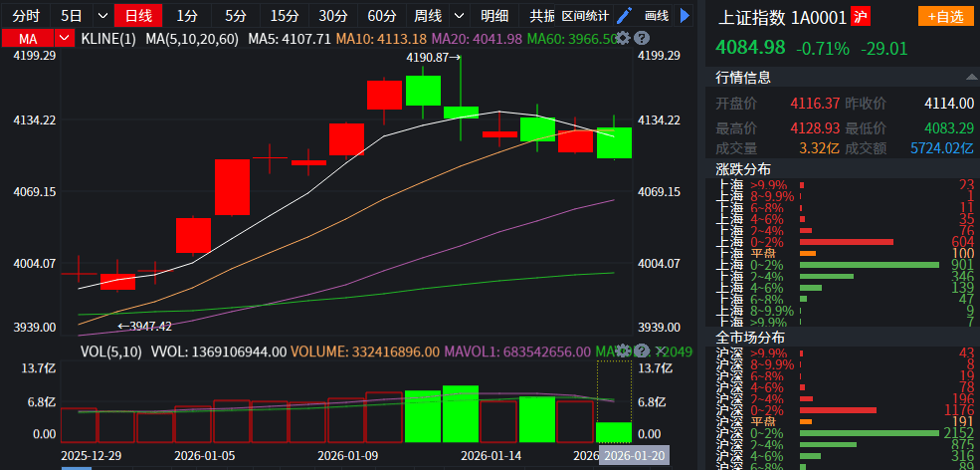Viewport: 980px width, 470px height.
Task: Switch to the 分时 intraday tab
Action: (x=26, y=16)
